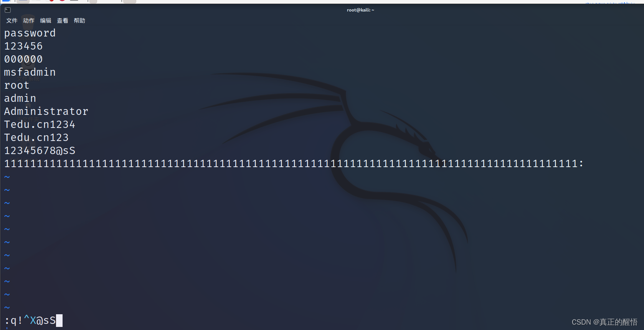Click the 'Administrator' line
Image resolution: width=644 pixels, height=330 pixels.
[x=46, y=111]
